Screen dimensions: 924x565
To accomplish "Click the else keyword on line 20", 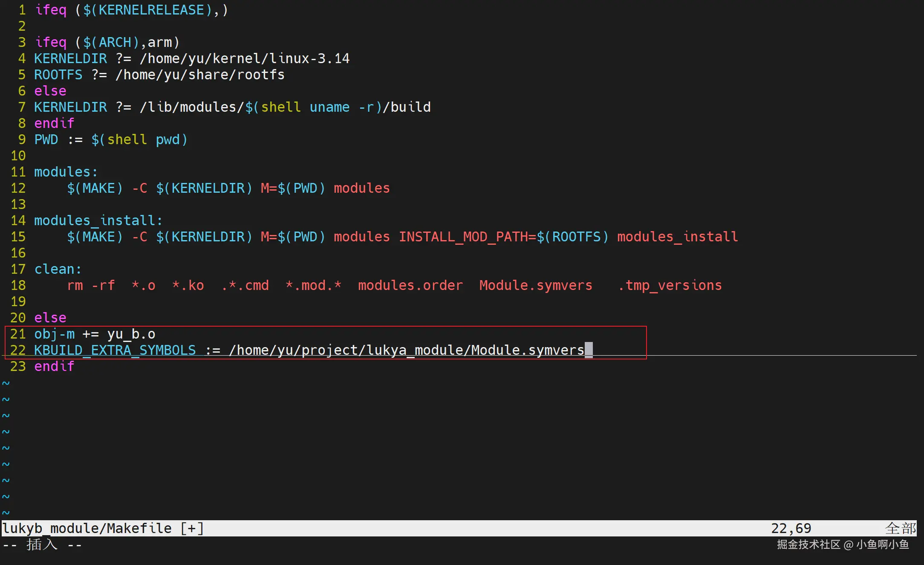I will 50,318.
